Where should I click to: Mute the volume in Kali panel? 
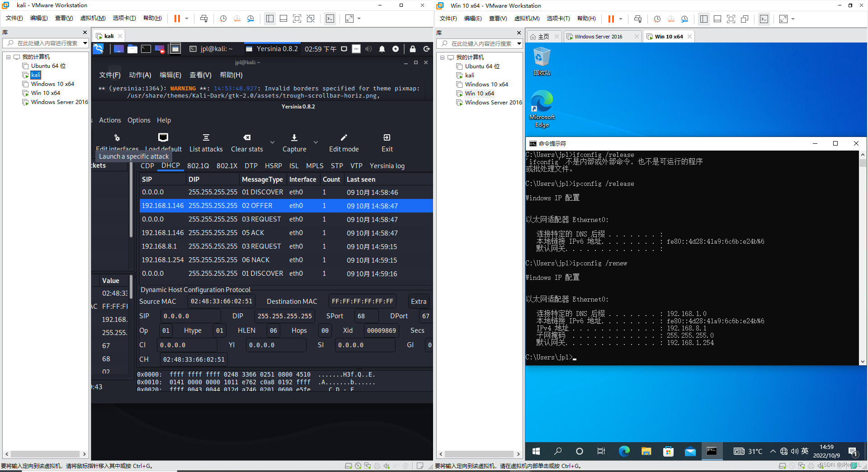click(x=368, y=49)
